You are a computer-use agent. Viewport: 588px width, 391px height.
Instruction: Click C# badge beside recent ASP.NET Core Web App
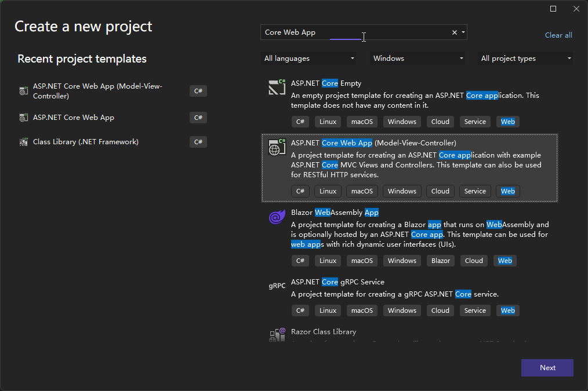click(198, 118)
